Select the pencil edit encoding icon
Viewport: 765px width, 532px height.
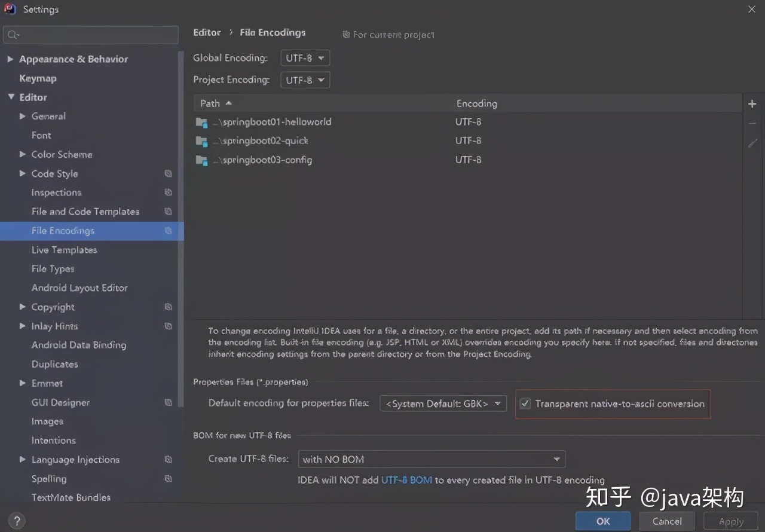coord(752,143)
